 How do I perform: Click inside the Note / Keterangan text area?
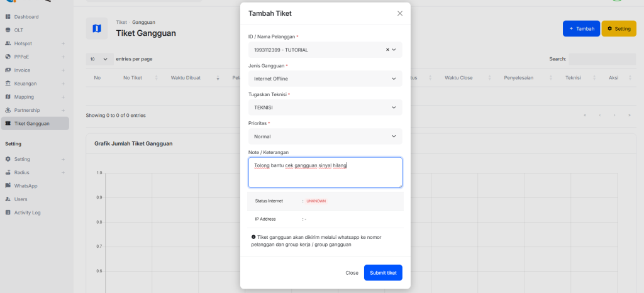[325, 172]
